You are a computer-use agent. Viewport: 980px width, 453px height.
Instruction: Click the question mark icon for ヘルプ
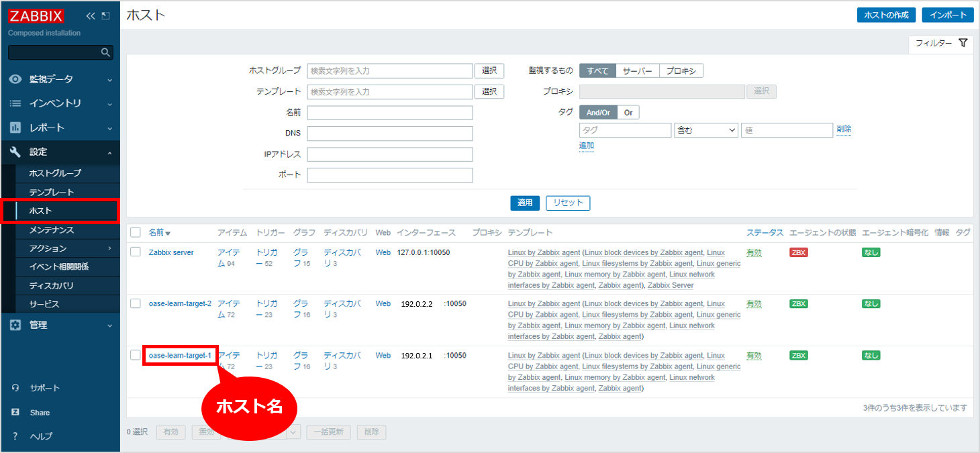[15, 436]
